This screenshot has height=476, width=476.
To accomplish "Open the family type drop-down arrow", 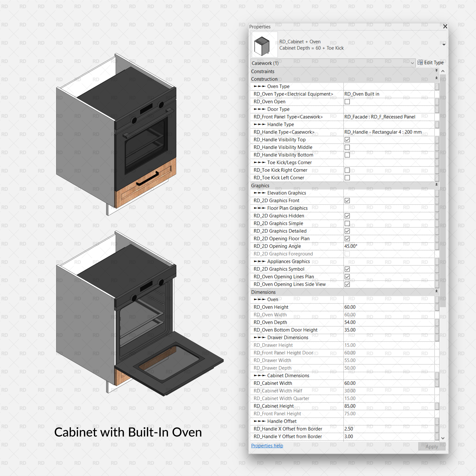I will pyautogui.click(x=443, y=44).
